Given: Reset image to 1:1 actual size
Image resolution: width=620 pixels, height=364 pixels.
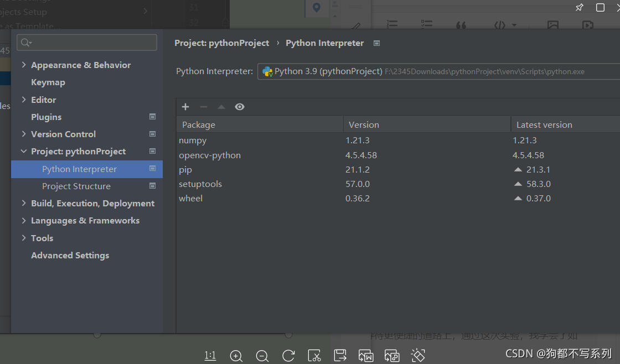Looking at the screenshot, I should point(210,356).
